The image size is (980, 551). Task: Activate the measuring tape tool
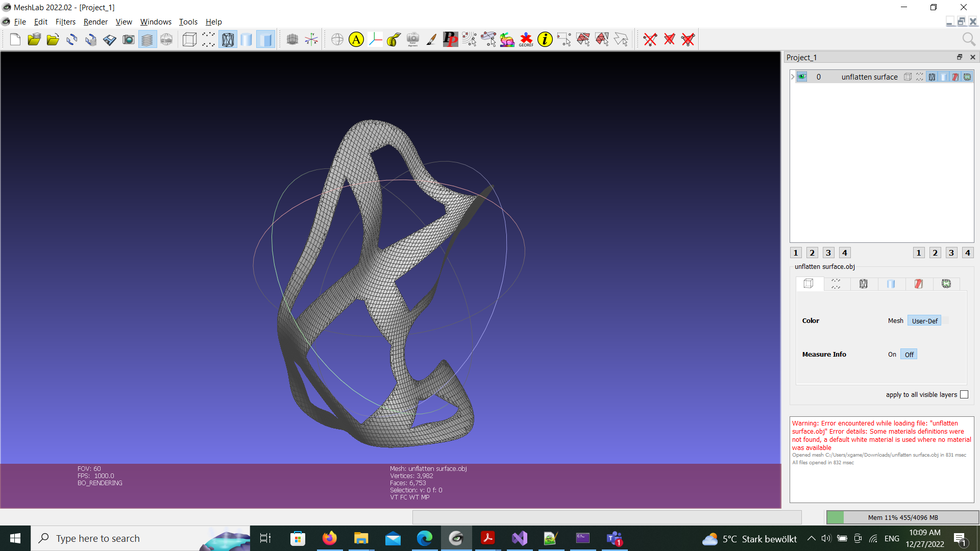point(394,39)
